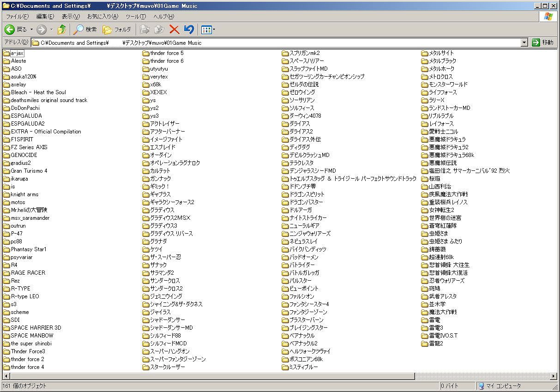This screenshot has width=560, height=392.
Task: Select the SPACE HARRIER 3D folder icon
Action: 6,328
